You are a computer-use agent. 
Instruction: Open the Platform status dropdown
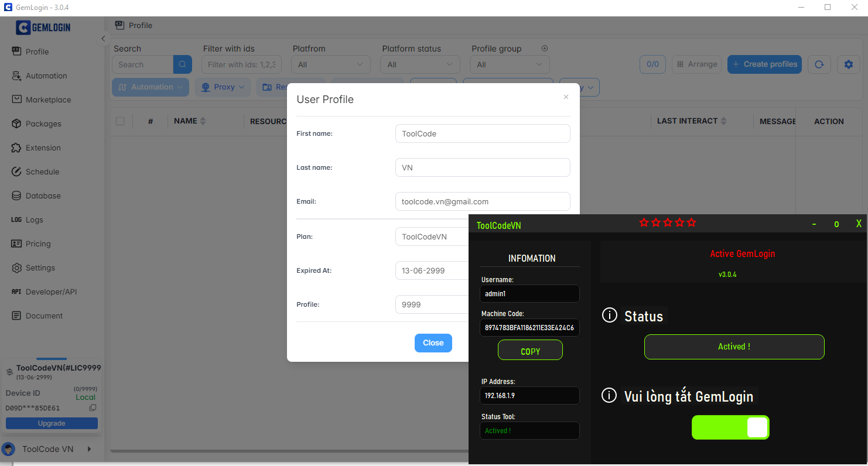pyautogui.click(x=421, y=64)
